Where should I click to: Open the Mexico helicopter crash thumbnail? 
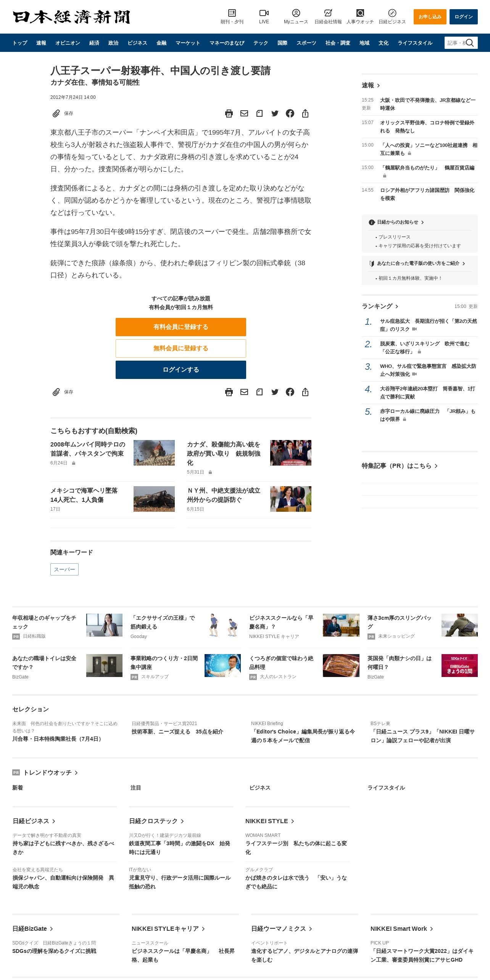154,499
